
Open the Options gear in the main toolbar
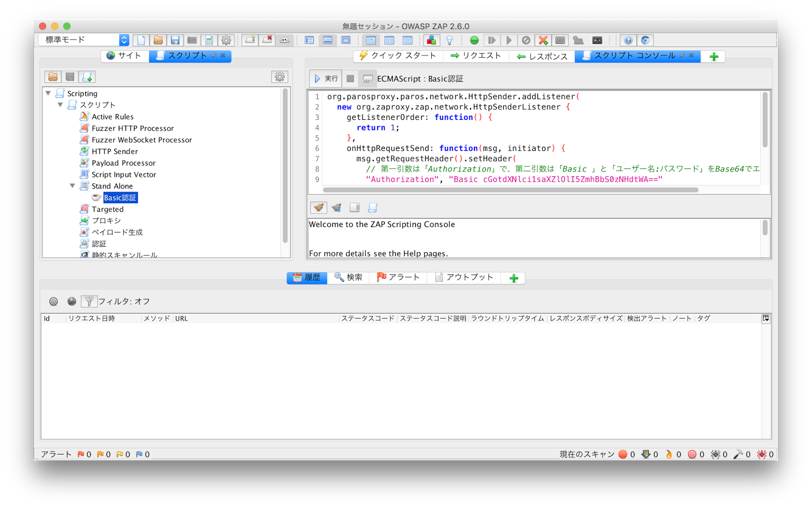point(226,40)
